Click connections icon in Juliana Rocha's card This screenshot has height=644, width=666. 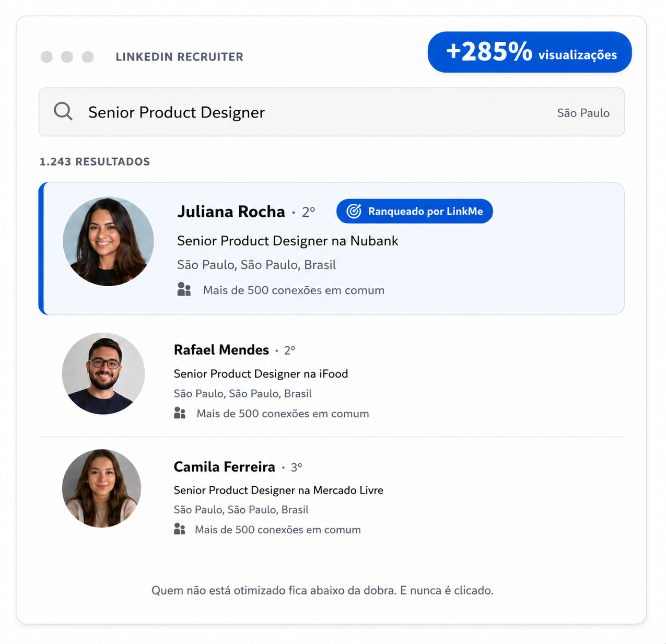(x=184, y=289)
